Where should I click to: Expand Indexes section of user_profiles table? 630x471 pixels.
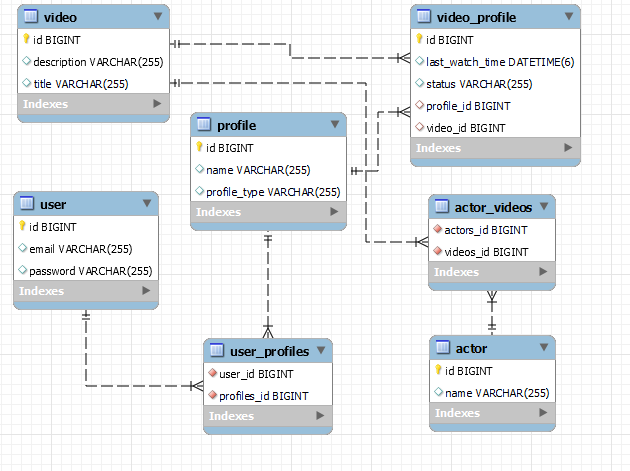[x=320, y=416]
